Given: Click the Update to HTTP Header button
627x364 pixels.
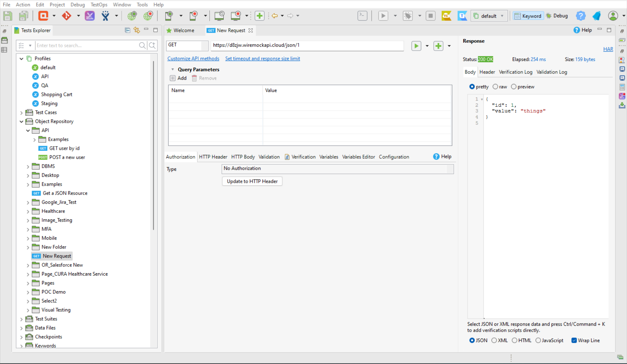Looking at the screenshot, I should [x=252, y=182].
